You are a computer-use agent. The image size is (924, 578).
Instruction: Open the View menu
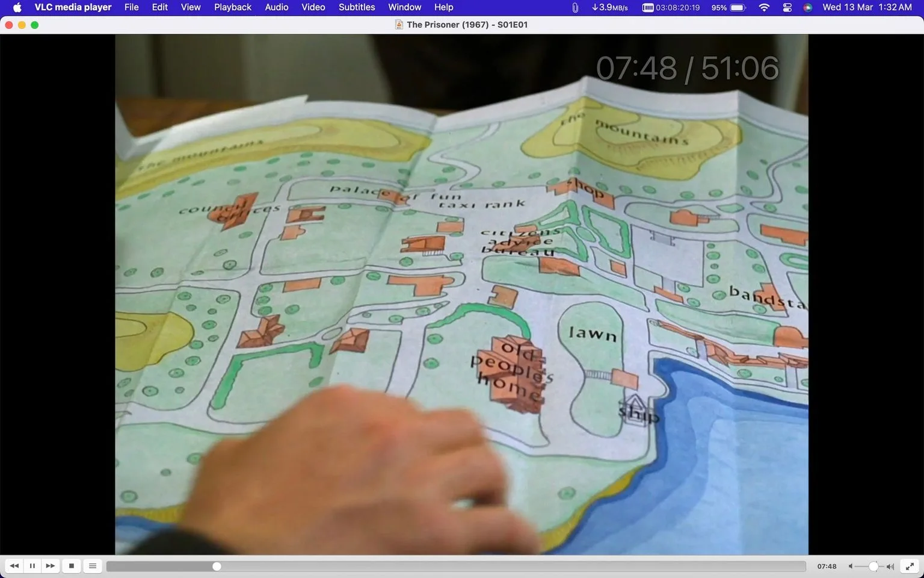click(191, 7)
